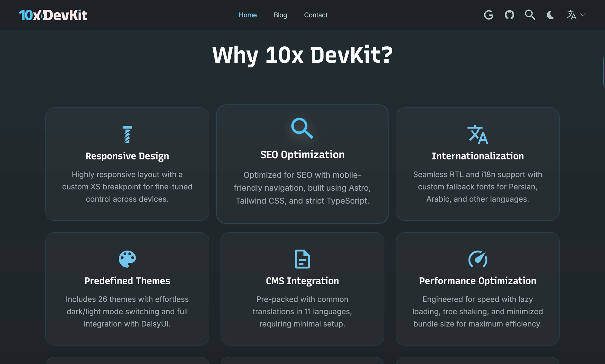This screenshot has height=364, width=605.
Task: Open the Contact page link
Action: 316,15
